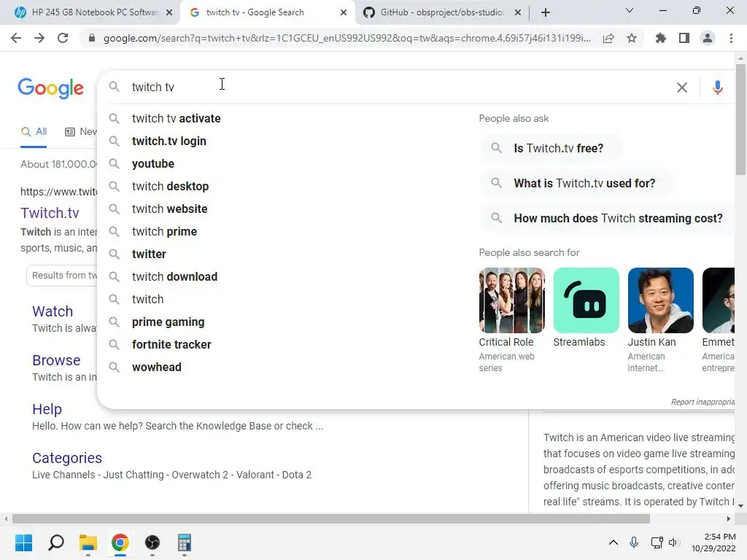Click Report inappropriate predictions link
Image resolution: width=747 pixels, height=560 pixels.
703,402
